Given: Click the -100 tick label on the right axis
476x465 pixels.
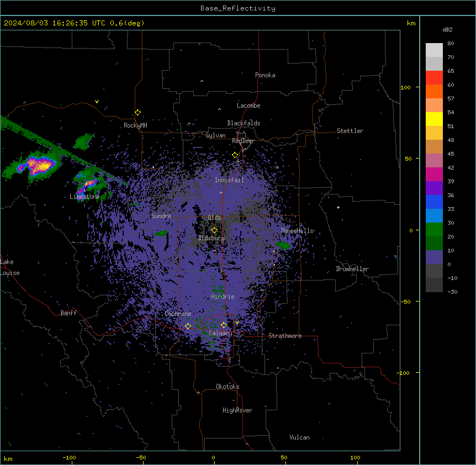Looking at the screenshot, I should [x=404, y=373].
